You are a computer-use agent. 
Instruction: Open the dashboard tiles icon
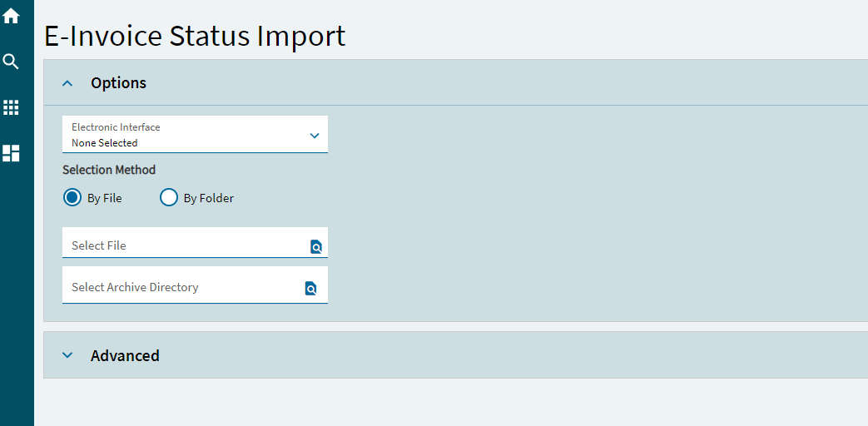(x=11, y=153)
